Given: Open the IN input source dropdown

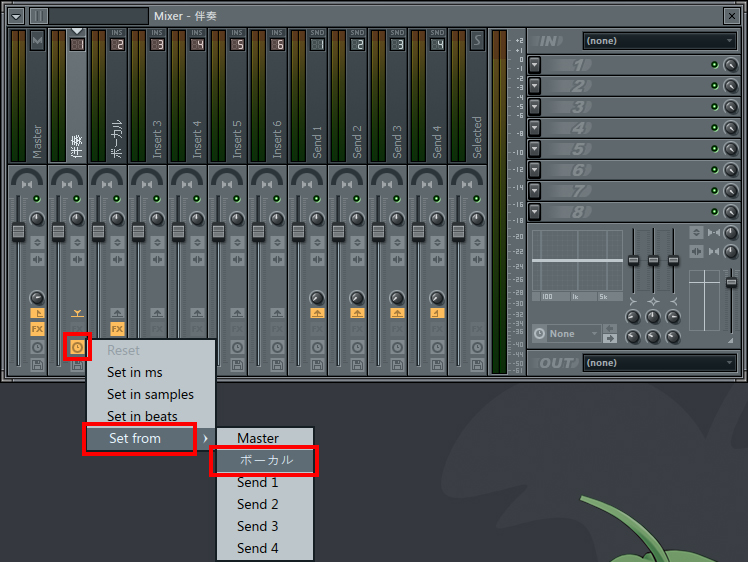Looking at the screenshot, I should click(x=659, y=41).
